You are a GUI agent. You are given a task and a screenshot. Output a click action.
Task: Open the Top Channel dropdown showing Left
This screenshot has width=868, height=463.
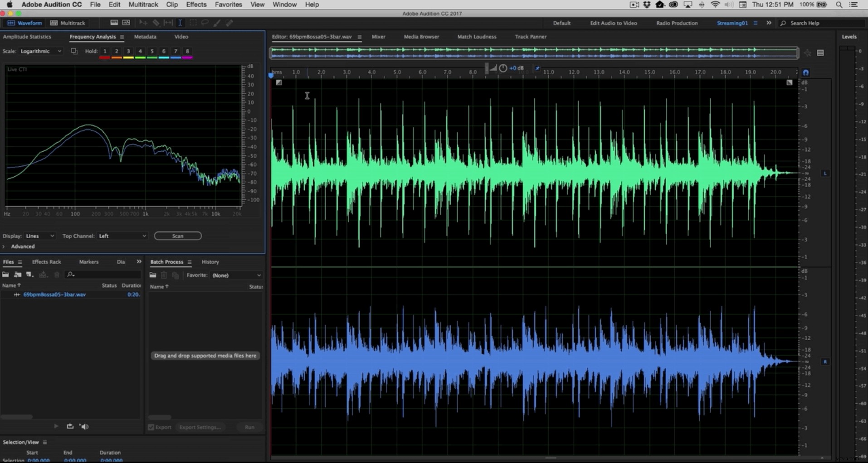(x=122, y=236)
